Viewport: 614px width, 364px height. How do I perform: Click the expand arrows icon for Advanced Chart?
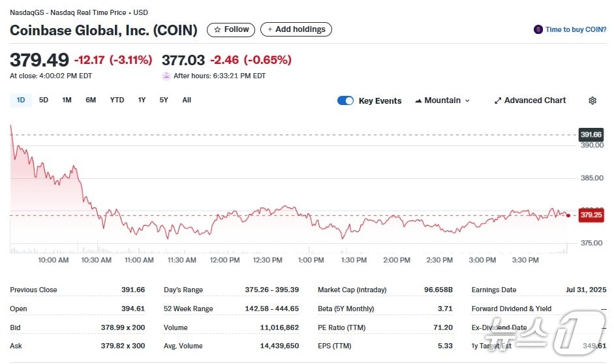click(x=498, y=100)
